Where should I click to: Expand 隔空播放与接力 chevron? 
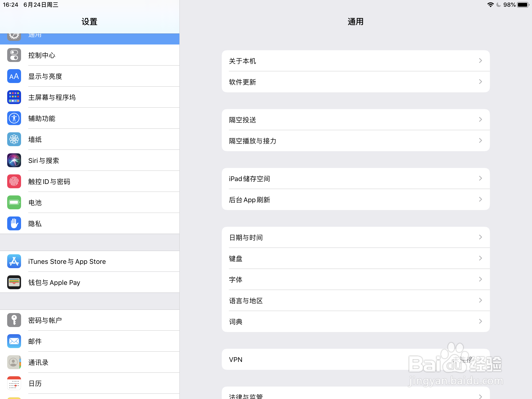(480, 140)
